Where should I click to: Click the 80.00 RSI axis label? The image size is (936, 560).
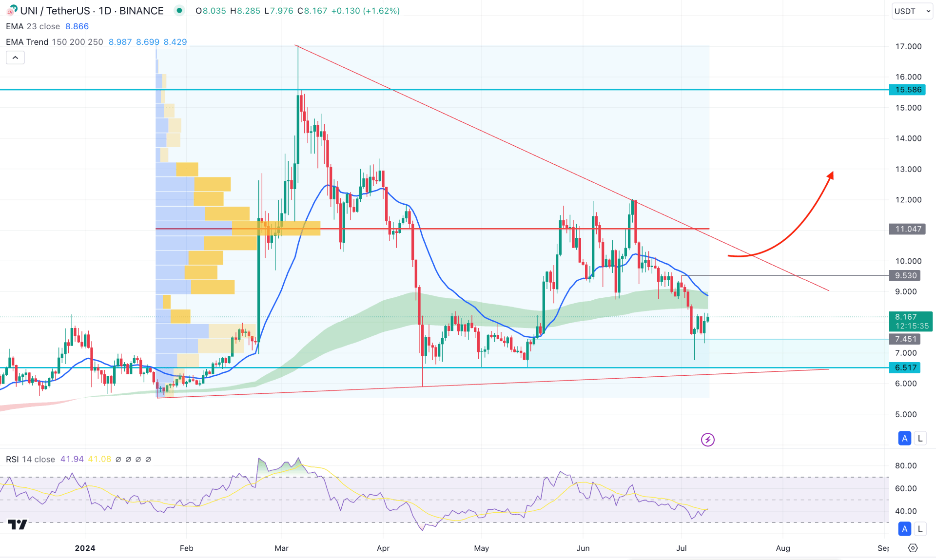pyautogui.click(x=906, y=465)
